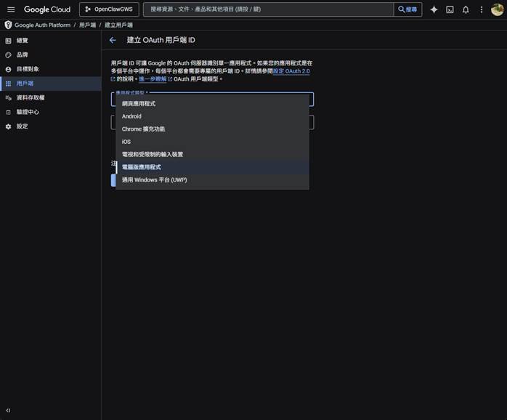This screenshot has height=420, width=507.
Task: Open the OpenClawGWS project picker
Action: tap(109, 9)
